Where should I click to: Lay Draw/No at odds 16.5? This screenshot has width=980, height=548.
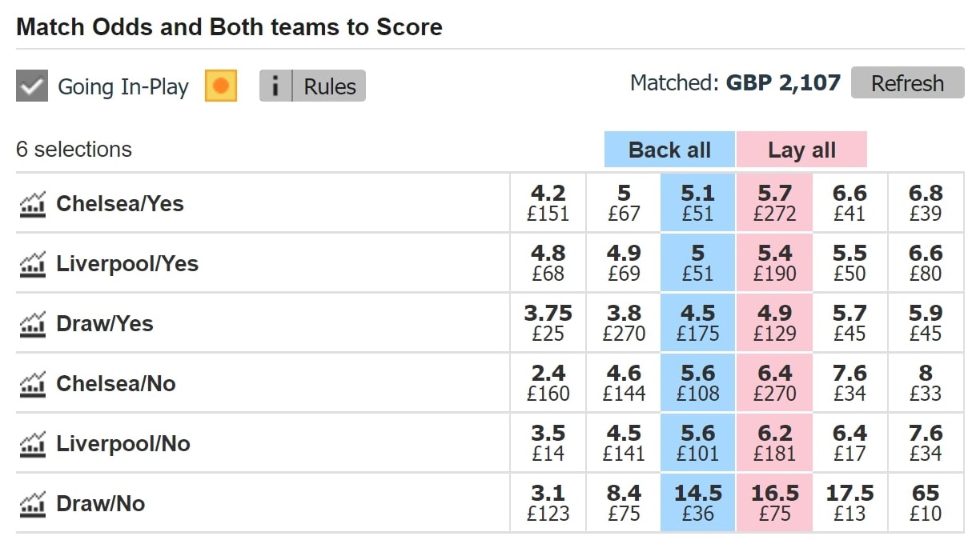pos(774,503)
